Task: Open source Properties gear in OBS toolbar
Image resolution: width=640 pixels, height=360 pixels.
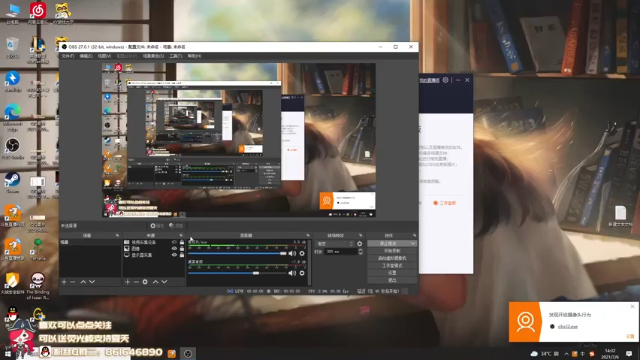Action: [157, 226]
